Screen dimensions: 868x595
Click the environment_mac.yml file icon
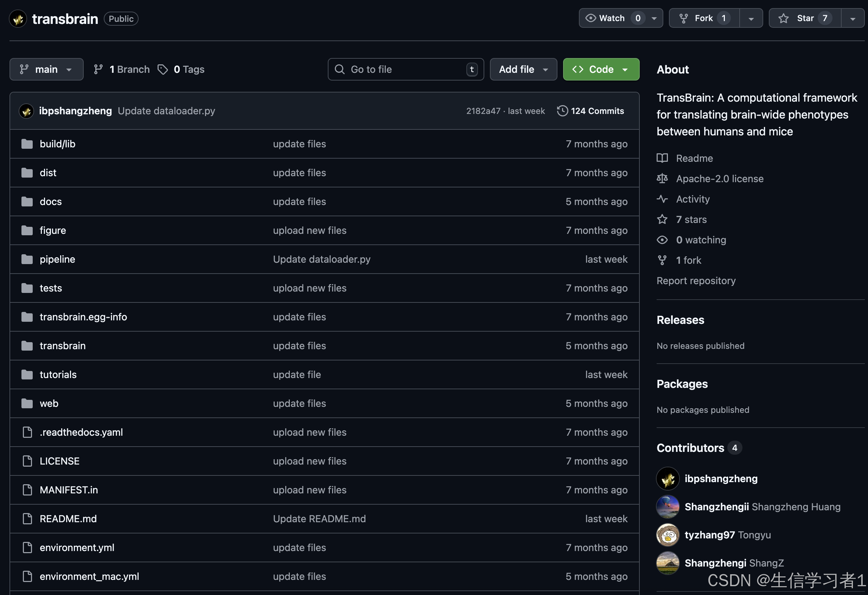(27, 576)
